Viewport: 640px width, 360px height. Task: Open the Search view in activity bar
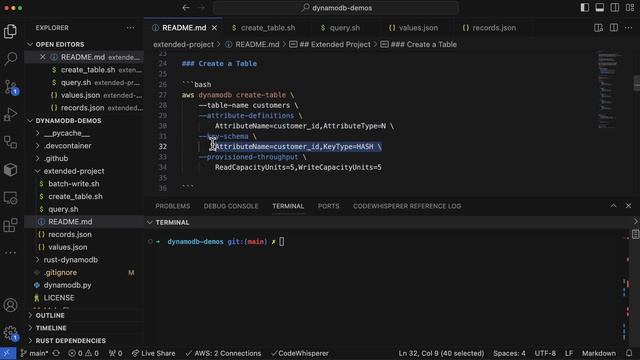(x=10, y=59)
